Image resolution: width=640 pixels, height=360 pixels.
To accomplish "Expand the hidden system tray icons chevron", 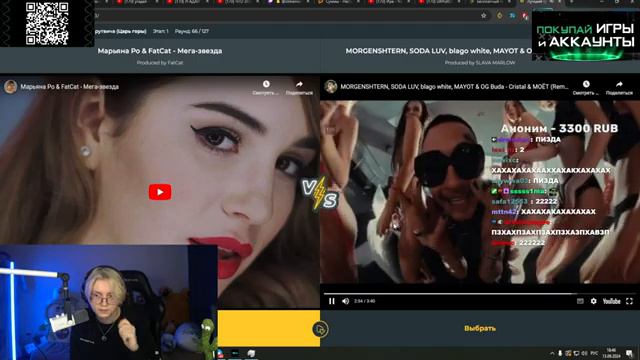I will pyautogui.click(x=552, y=353).
